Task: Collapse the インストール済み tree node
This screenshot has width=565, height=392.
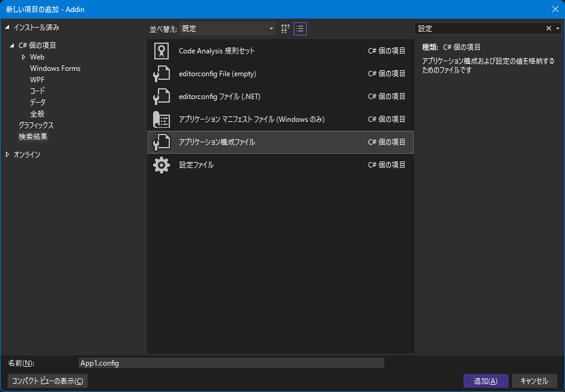Action: (7, 28)
